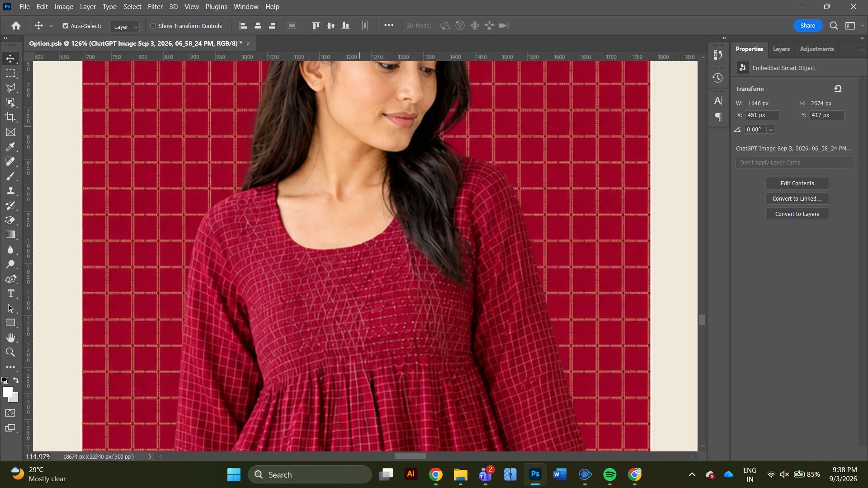The width and height of the screenshot is (868, 488).
Task: Select the Crop tool
Action: (10, 117)
